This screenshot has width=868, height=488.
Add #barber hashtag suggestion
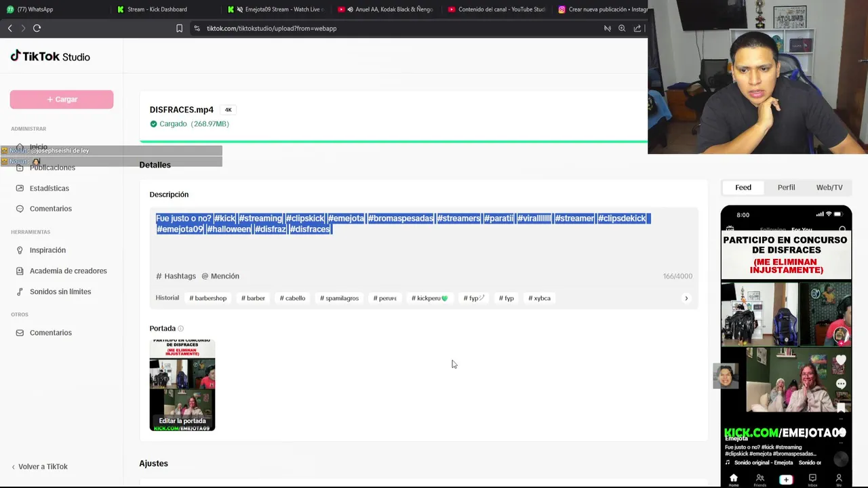click(x=253, y=298)
